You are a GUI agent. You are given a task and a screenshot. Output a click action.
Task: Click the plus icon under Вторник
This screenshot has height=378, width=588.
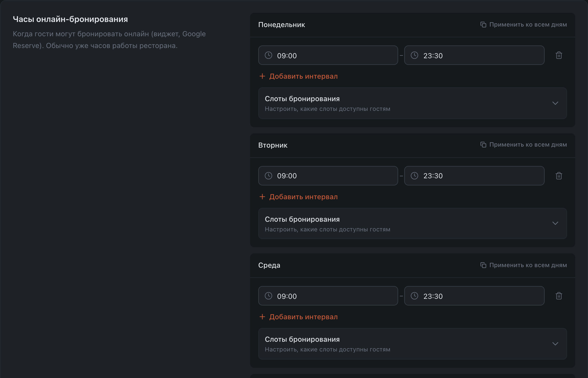tap(262, 197)
